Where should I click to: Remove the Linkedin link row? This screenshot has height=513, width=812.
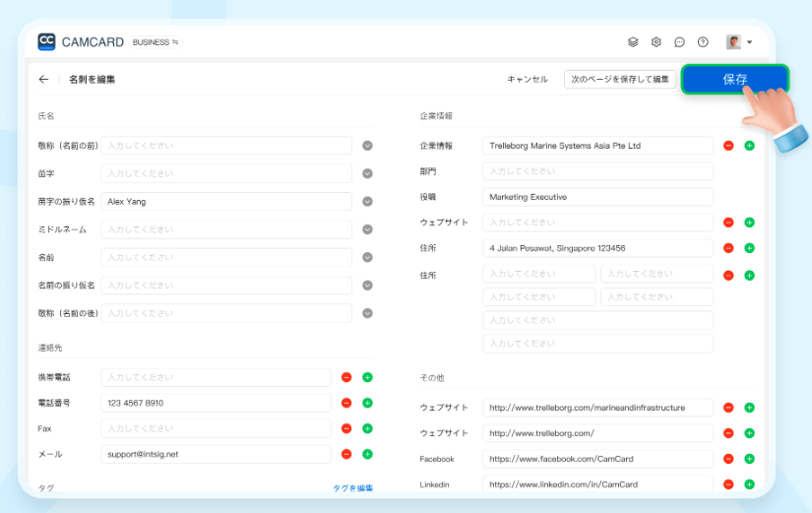pos(728,484)
